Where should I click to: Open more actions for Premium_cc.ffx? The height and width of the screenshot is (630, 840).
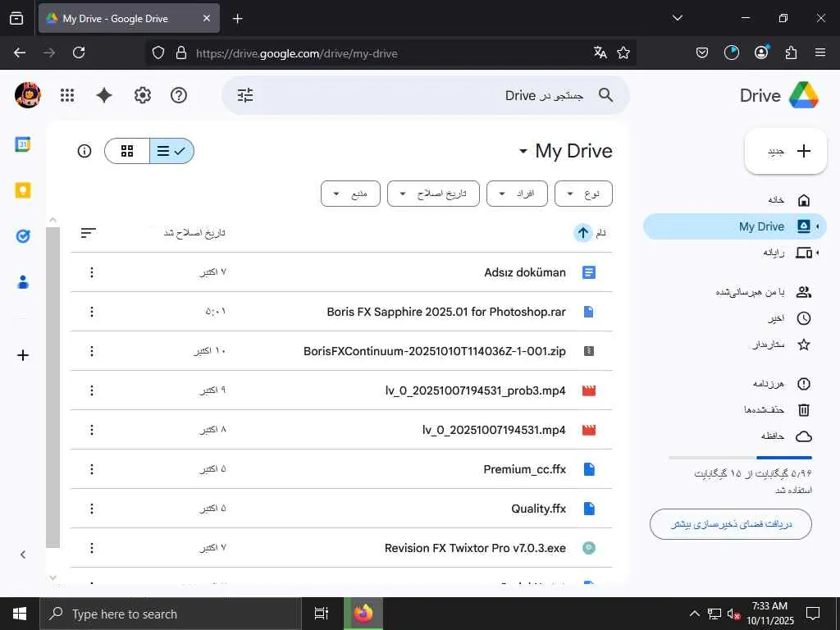(x=92, y=469)
